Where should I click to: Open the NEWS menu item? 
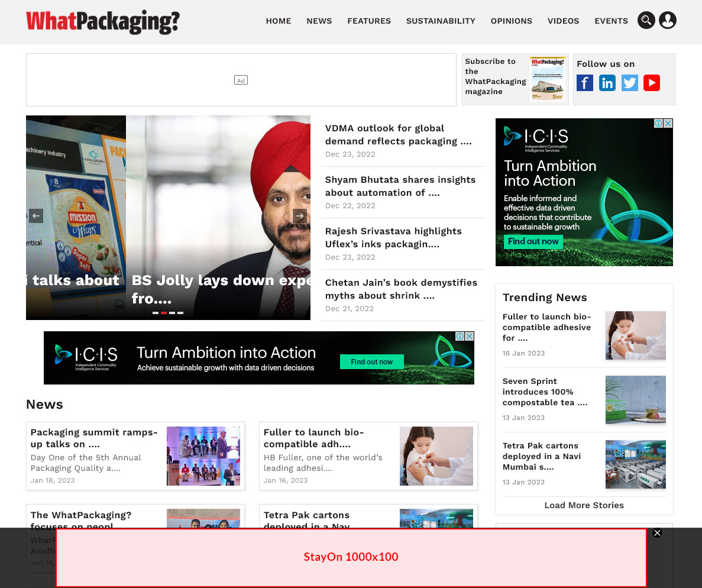click(319, 21)
